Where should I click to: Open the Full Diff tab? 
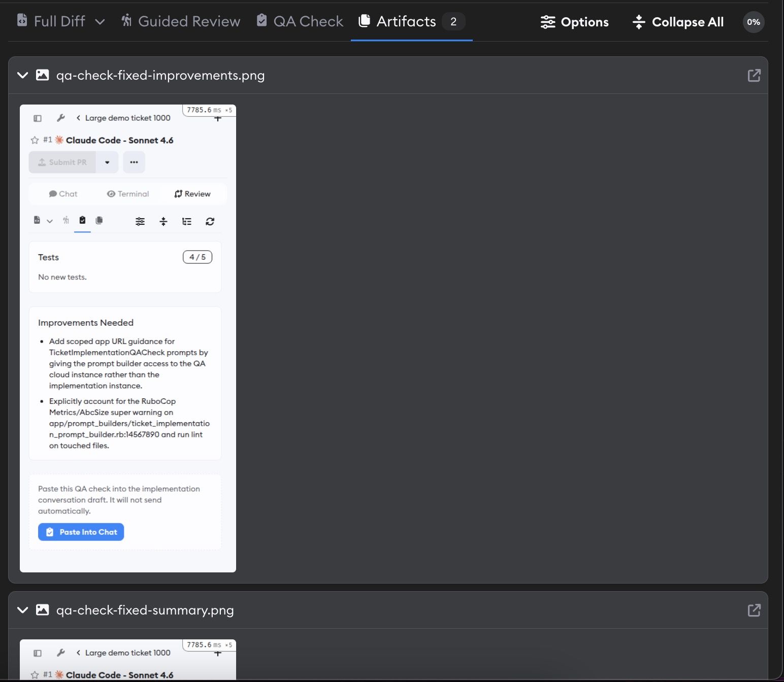click(x=51, y=21)
